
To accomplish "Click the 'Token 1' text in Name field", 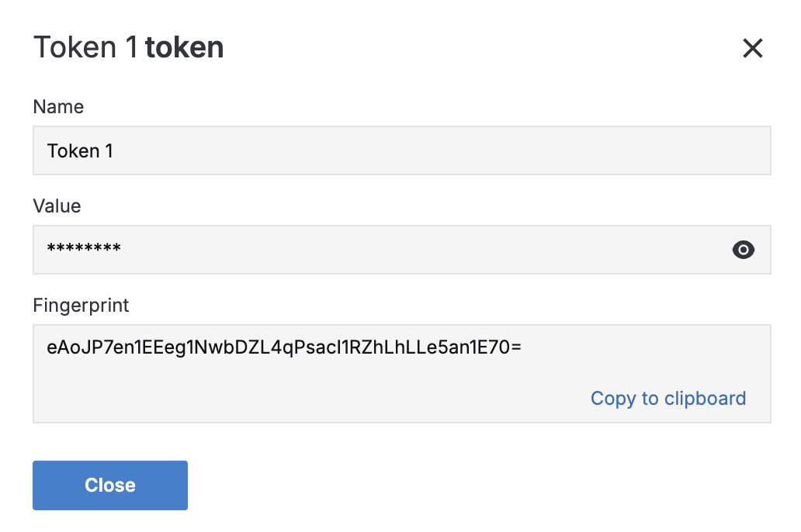I will (x=80, y=150).
